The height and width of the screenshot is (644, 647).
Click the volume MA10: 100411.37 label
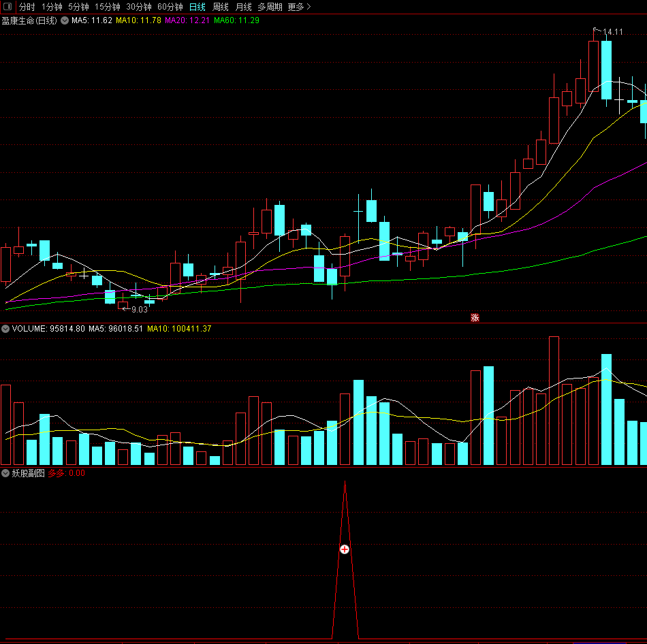click(179, 329)
